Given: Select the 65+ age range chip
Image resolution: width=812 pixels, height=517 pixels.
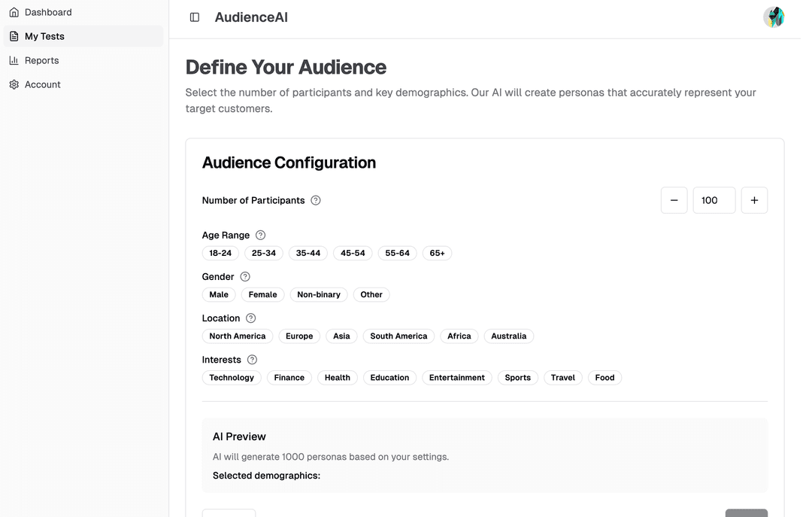Looking at the screenshot, I should (x=437, y=253).
